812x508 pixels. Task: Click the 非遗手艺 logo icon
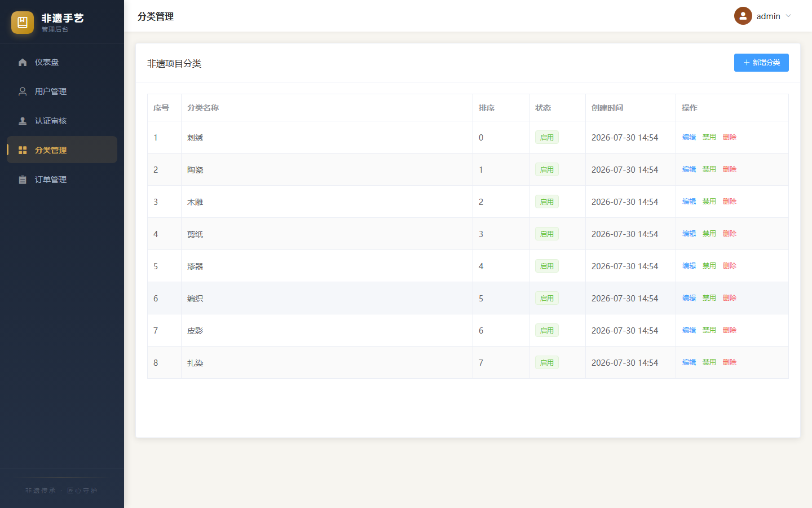pos(23,23)
